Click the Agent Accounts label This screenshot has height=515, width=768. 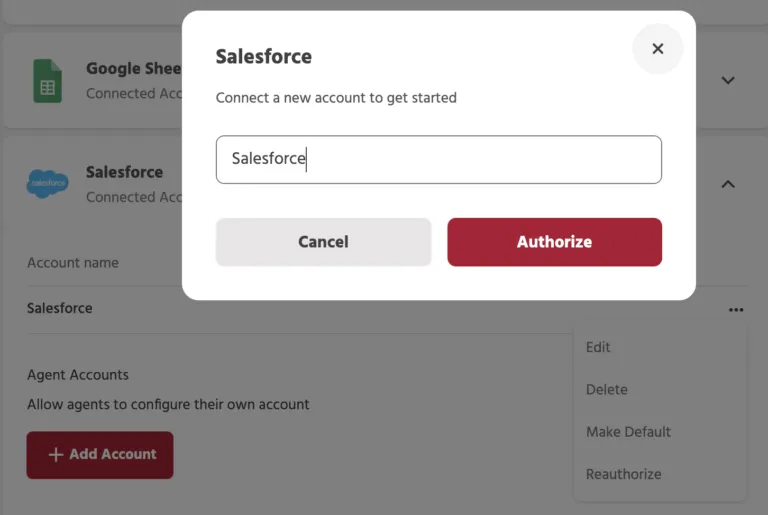coord(78,375)
